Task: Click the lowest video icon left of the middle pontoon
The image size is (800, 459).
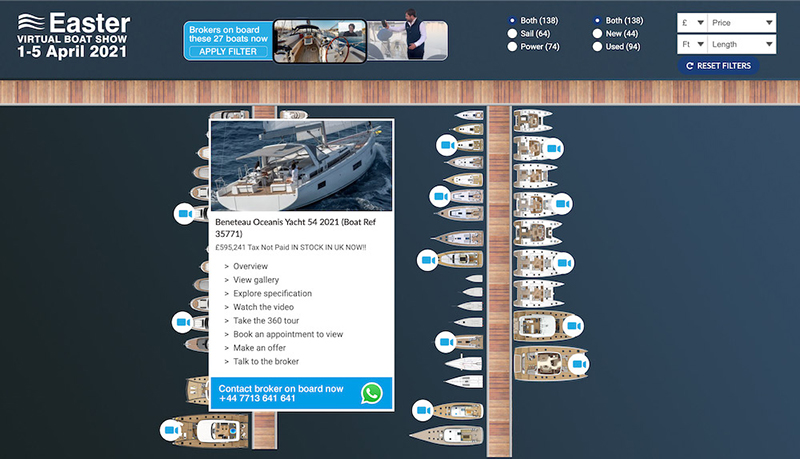Action: pos(423,410)
